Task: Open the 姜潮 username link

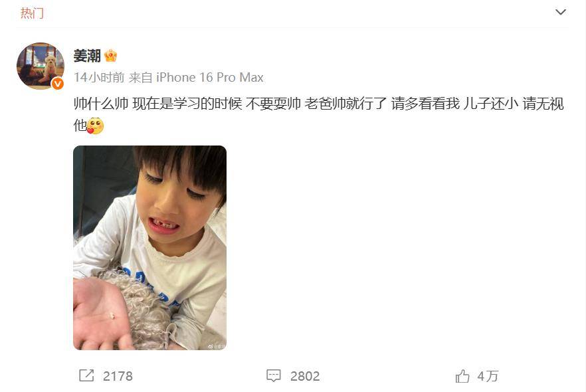Action: 87,56
